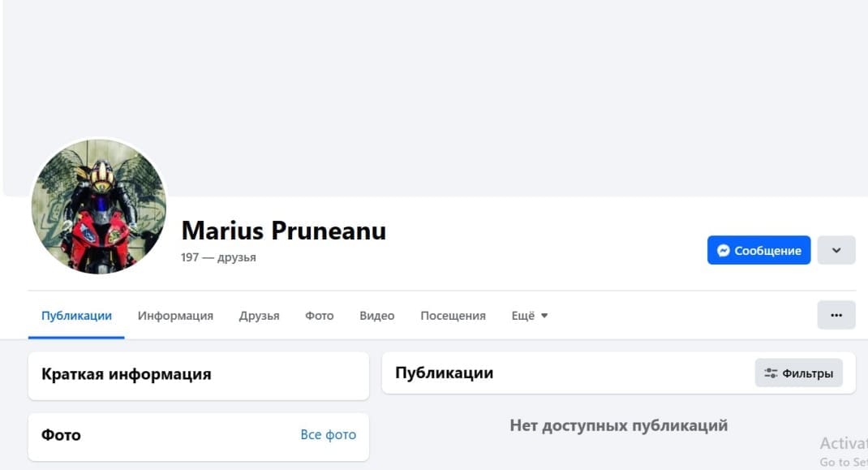Click the motorcycle profile picture
Viewport: 868px width, 470px height.
click(x=98, y=206)
